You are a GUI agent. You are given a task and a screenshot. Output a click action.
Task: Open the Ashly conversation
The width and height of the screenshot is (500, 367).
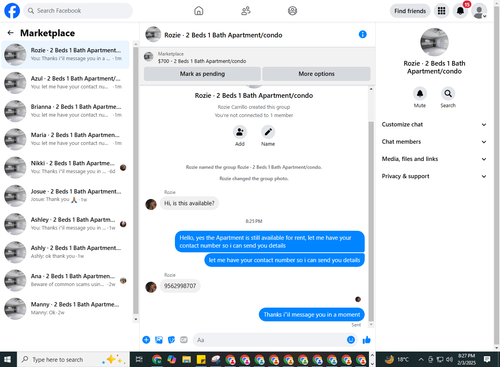click(65, 252)
